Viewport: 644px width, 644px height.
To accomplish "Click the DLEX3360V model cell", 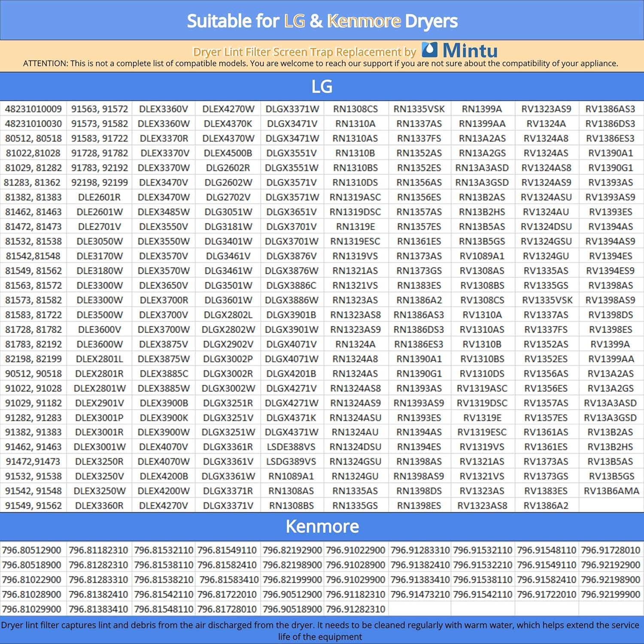I will coord(164,109).
